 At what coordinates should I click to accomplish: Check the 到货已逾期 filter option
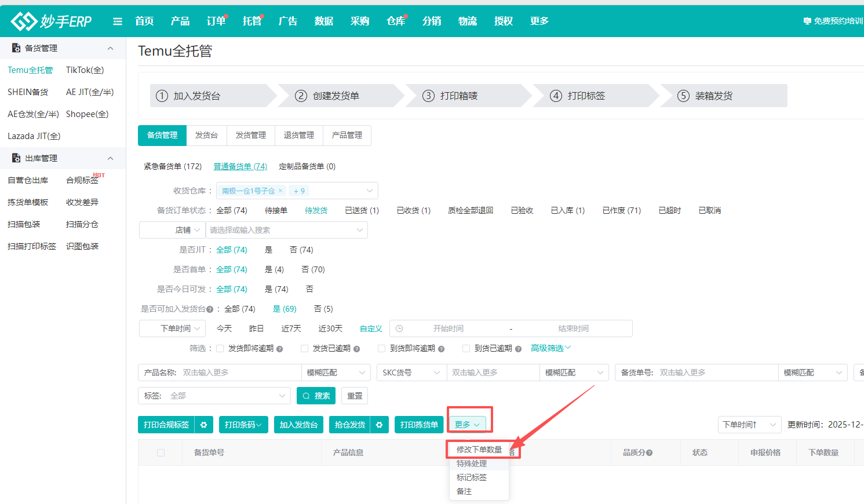pyautogui.click(x=466, y=349)
